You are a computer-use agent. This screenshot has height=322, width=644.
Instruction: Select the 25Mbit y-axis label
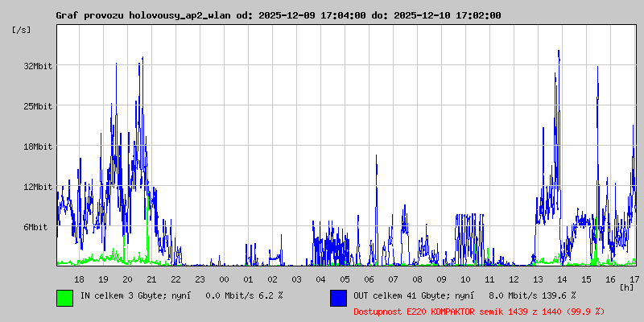pyautogui.click(x=38, y=106)
